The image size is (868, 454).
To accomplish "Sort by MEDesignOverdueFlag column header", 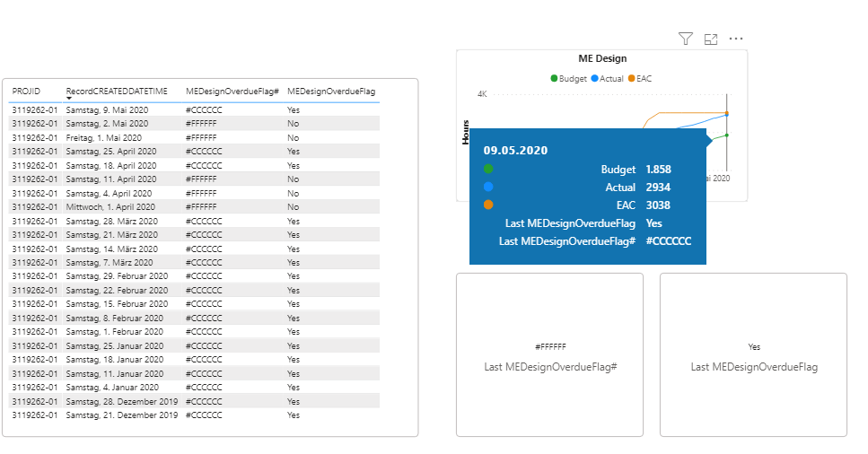I will click(331, 92).
